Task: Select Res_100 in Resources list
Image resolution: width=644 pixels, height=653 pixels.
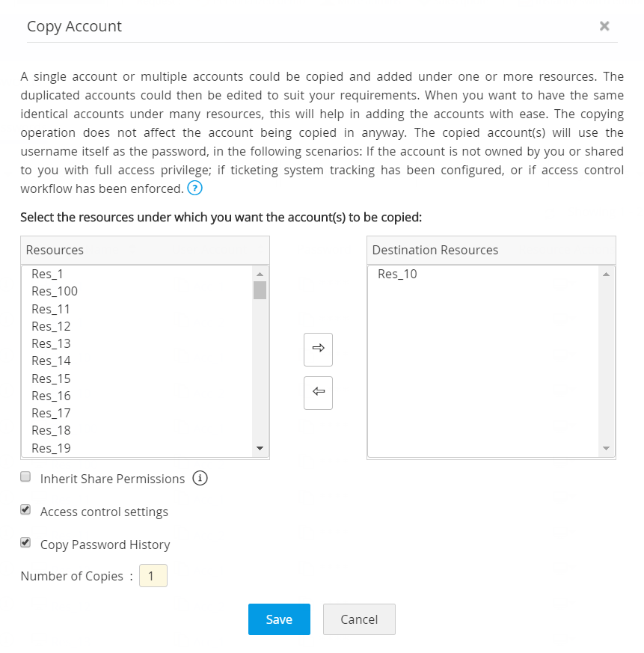Action: click(55, 291)
